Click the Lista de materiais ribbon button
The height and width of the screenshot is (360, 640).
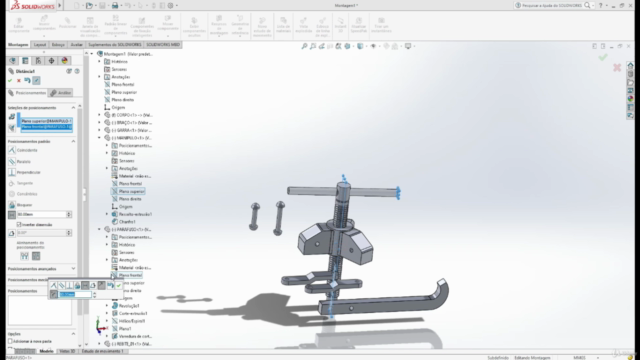coord(283,25)
